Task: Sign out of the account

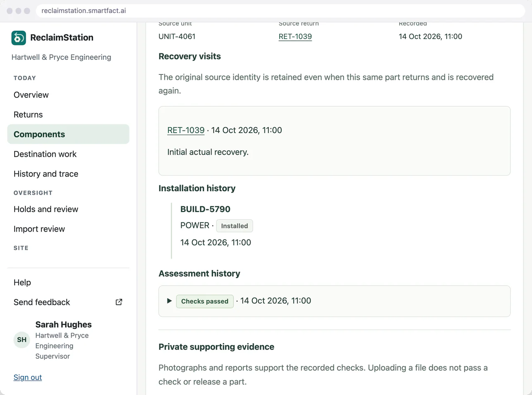Action: click(x=28, y=377)
